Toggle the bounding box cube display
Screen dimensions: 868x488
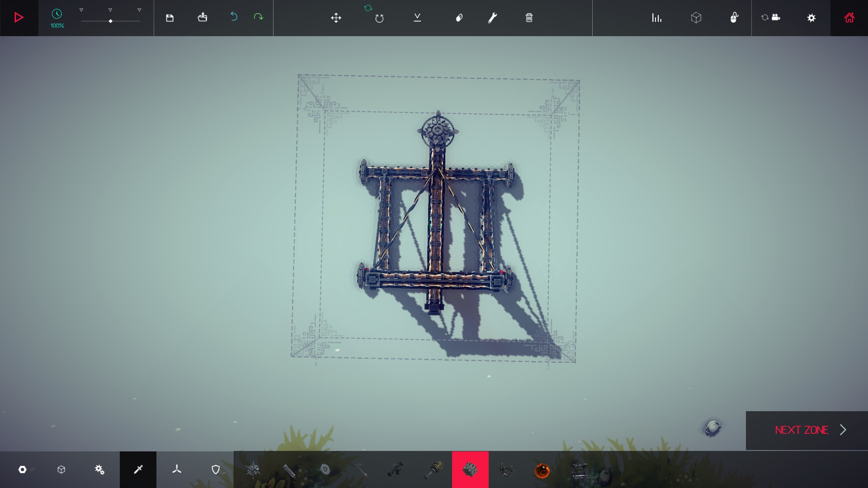[696, 18]
